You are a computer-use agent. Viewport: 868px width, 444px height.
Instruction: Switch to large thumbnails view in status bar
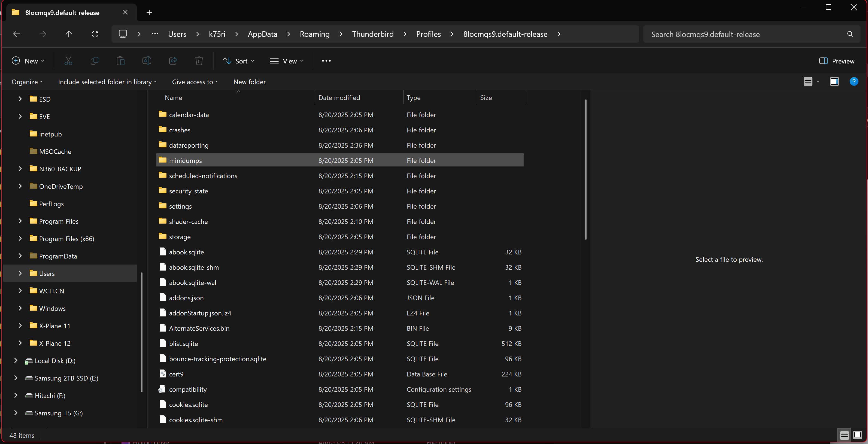click(x=857, y=435)
